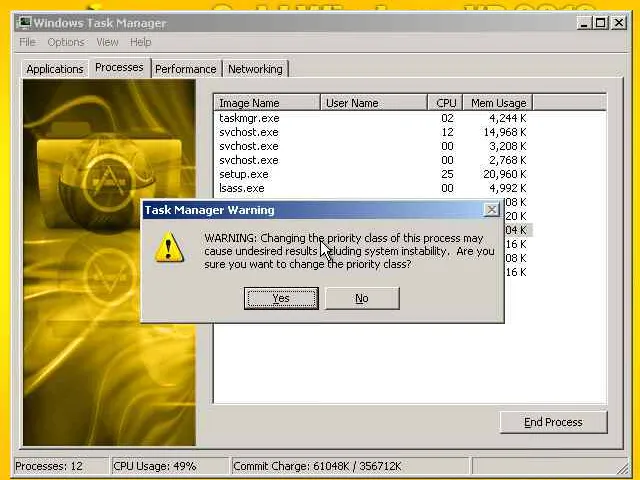
Task: Select svchost.exe using 14,968 K
Action: 373,132
